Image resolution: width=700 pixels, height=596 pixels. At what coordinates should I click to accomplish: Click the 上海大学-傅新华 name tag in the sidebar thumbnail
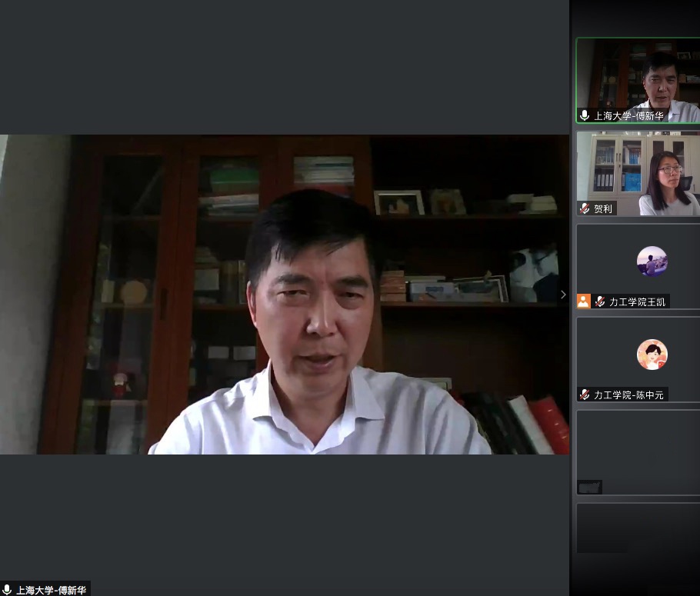[628, 116]
